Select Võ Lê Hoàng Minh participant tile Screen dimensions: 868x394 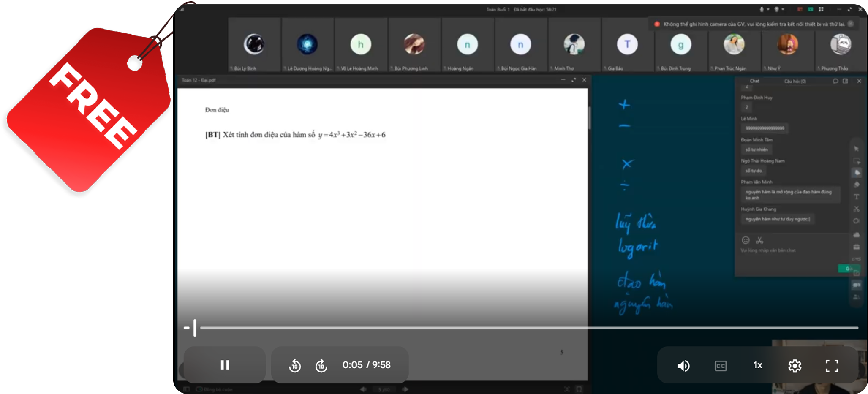(361, 45)
